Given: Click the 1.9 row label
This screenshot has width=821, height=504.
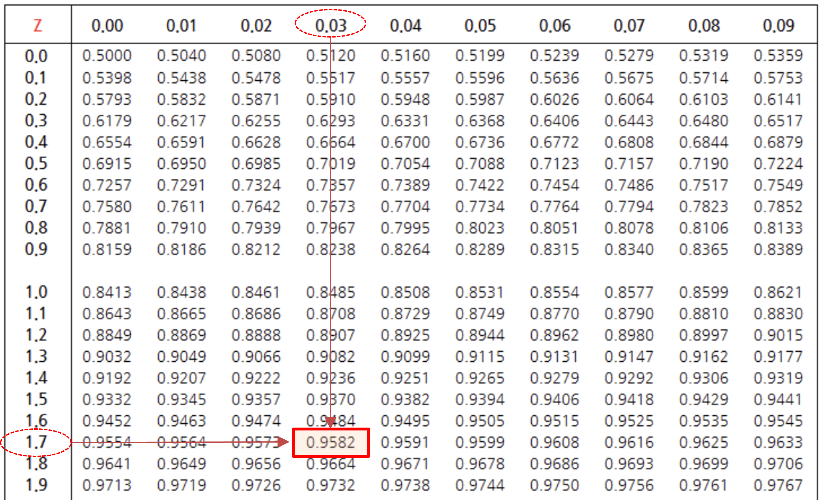Looking at the screenshot, I should point(36,485).
